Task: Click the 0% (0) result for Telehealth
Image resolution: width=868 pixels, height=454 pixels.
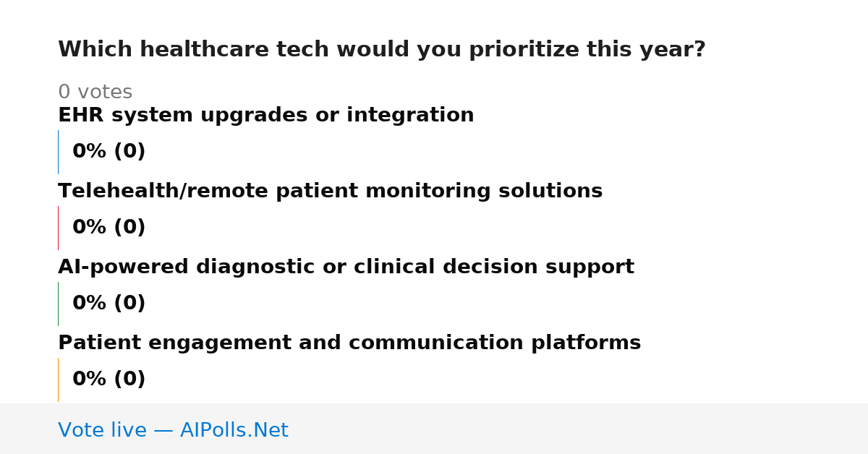Action: point(109,228)
